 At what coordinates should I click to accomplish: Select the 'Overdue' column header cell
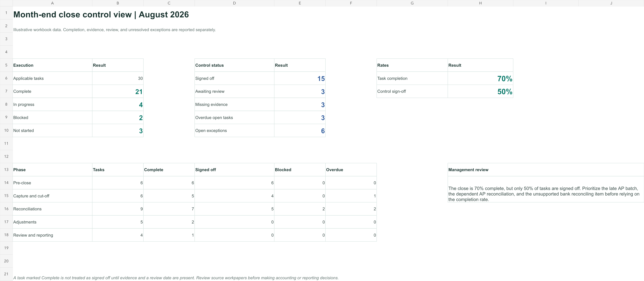point(351,170)
